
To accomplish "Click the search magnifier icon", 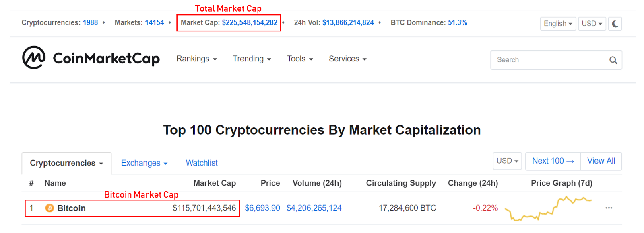I will click(613, 60).
